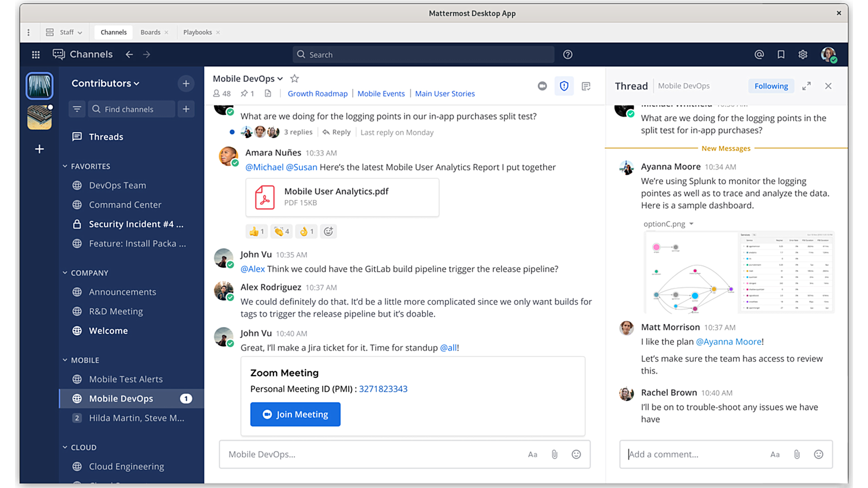Click the Join Meeting button
868x488 pixels.
[x=295, y=414]
